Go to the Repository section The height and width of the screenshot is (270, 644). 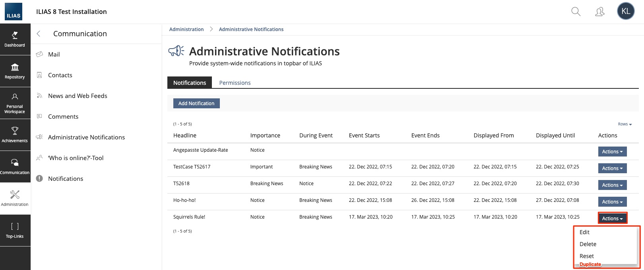click(x=15, y=71)
